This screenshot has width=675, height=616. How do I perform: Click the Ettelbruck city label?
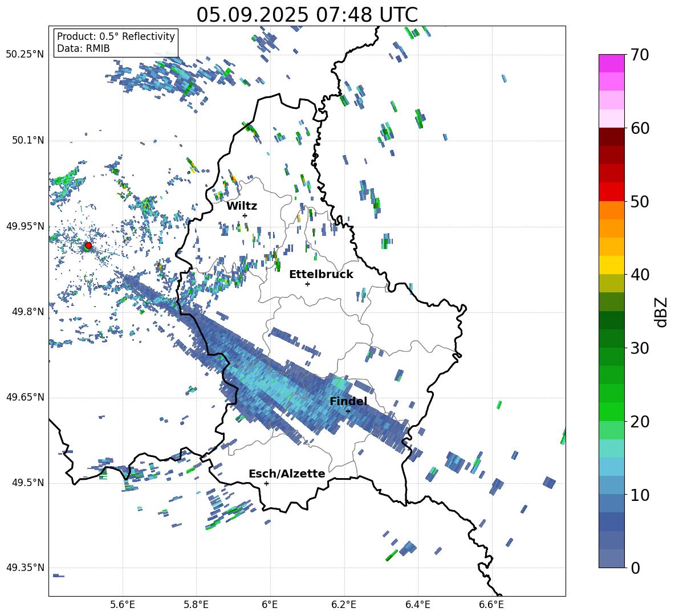pyautogui.click(x=321, y=275)
